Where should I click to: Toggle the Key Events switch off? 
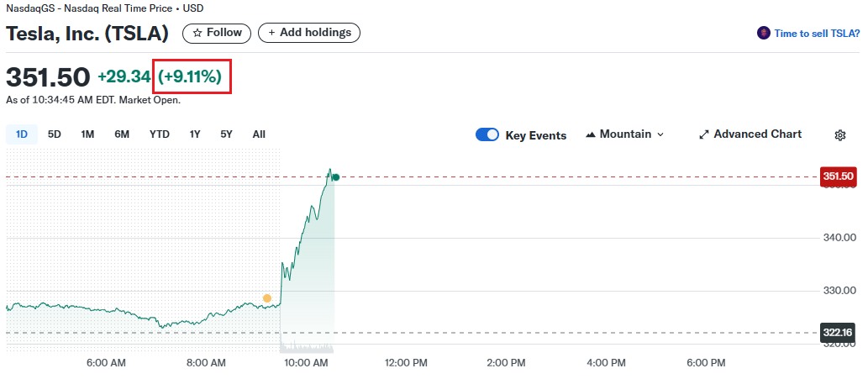tap(487, 134)
